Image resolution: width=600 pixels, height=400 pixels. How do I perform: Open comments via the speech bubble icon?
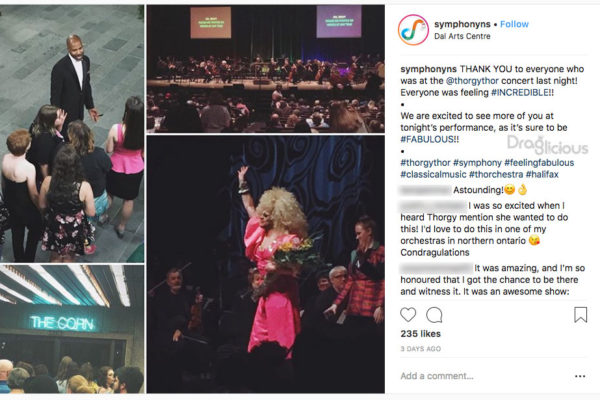point(434,315)
